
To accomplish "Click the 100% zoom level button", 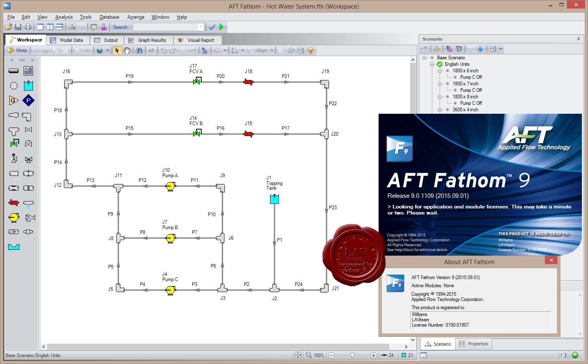I will pos(315,355).
